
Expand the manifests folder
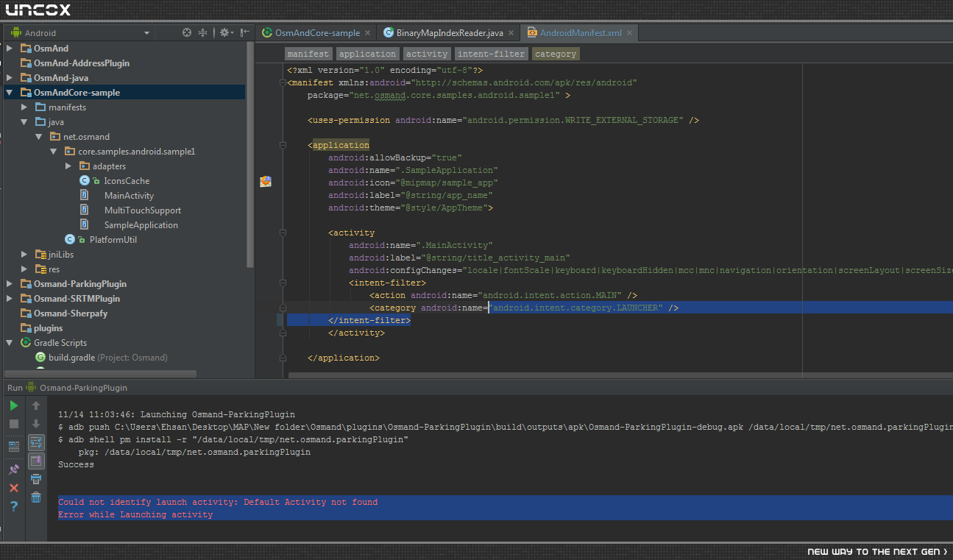coord(24,107)
